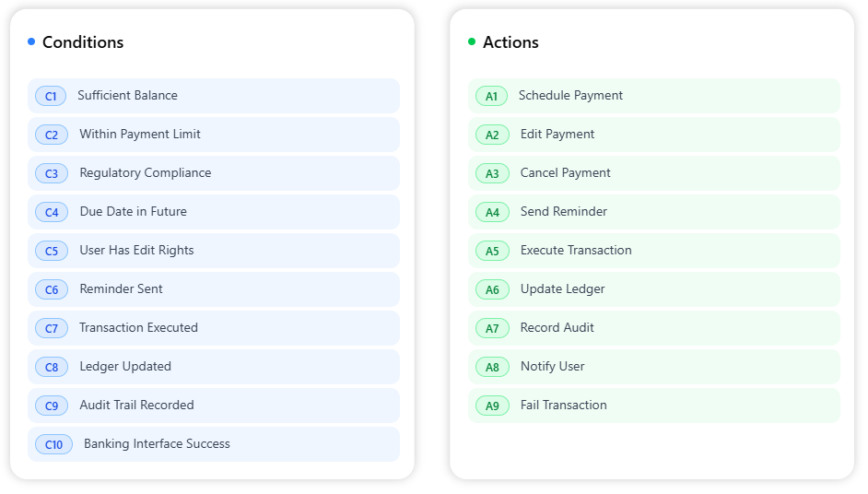
Task: Click the Transaction Executed condition
Action: pos(214,328)
